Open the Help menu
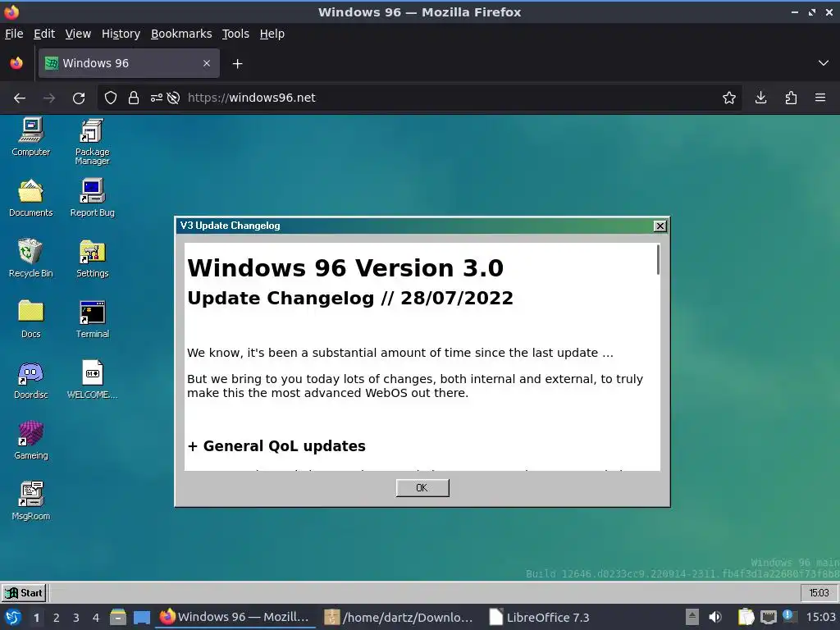This screenshot has width=840, height=630. click(272, 34)
